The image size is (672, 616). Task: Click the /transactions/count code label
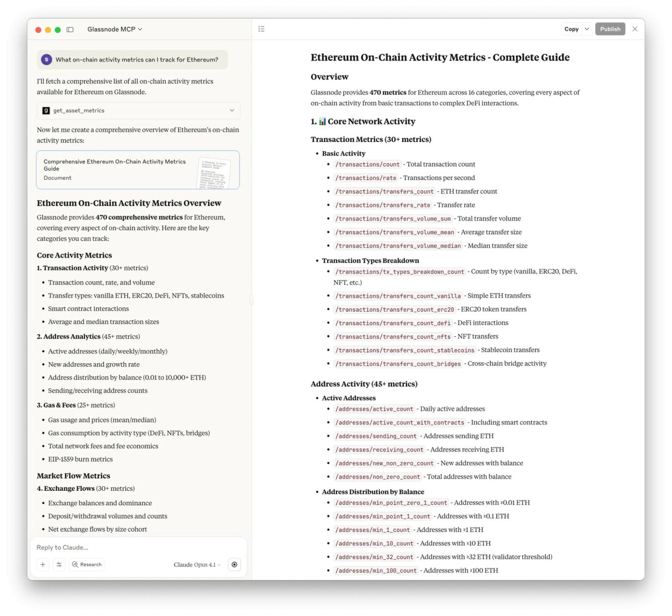[368, 165]
